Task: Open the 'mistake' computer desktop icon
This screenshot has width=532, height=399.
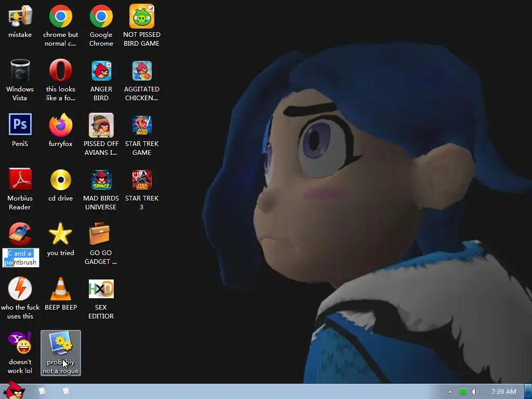Action: [20, 16]
